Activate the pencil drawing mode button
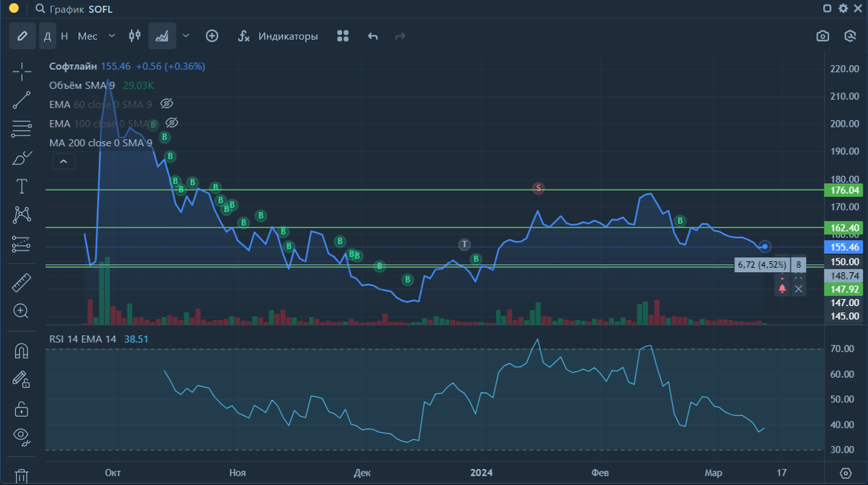The height and width of the screenshot is (485, 868). pyautogui.click(x=22, y=35)
